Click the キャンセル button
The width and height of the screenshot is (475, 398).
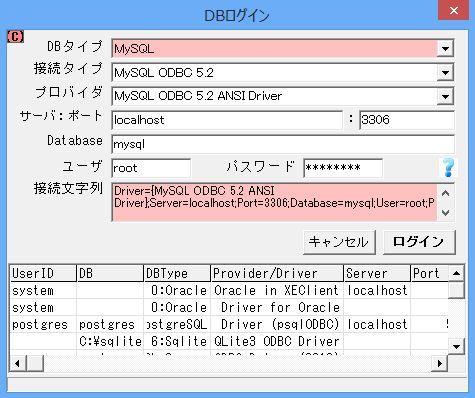(339, 242)
